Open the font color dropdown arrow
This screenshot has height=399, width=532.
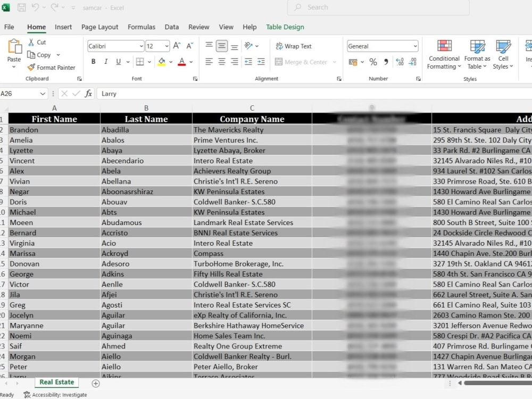192,62
